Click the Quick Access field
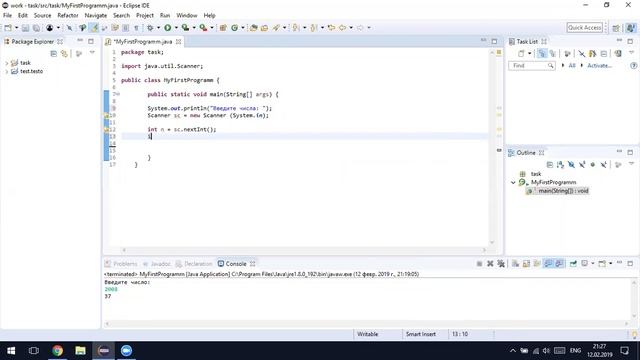 (584, 28)
